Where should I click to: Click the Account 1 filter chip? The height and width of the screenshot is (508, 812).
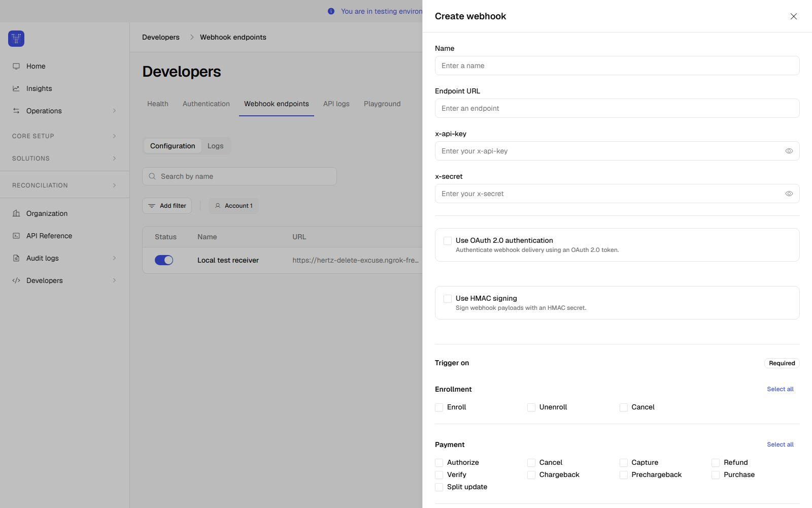[x=233, y=206]
